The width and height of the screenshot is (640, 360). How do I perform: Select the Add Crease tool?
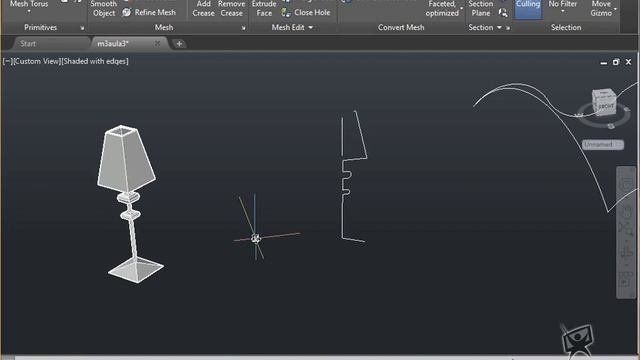203,8
